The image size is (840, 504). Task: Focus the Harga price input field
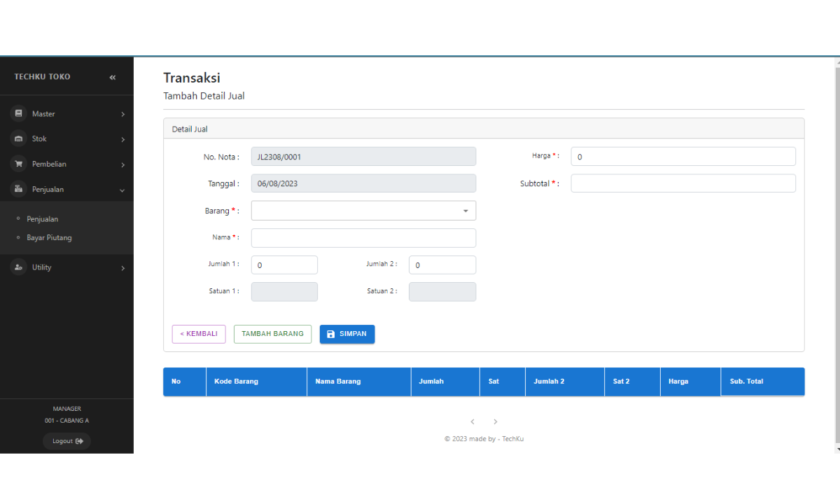(682, 156)
